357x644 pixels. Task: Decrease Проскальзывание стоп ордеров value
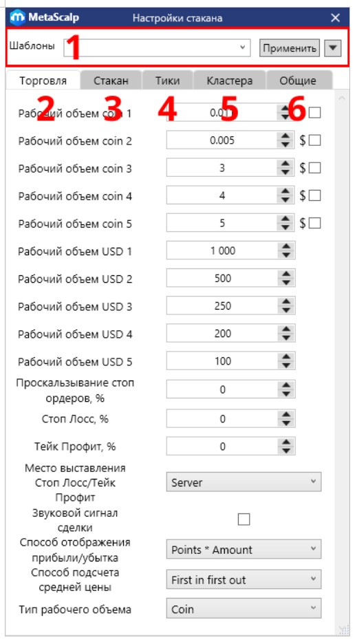tap(286, 393)
